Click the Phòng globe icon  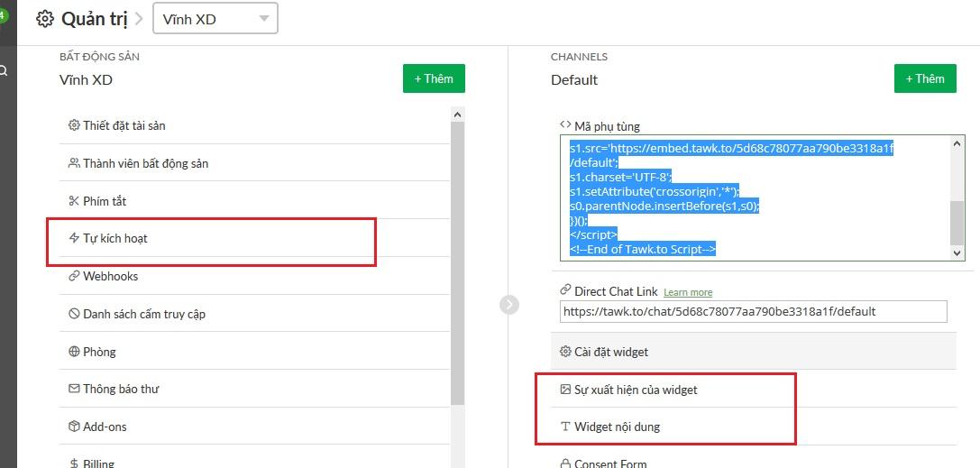tap(74, 352)
